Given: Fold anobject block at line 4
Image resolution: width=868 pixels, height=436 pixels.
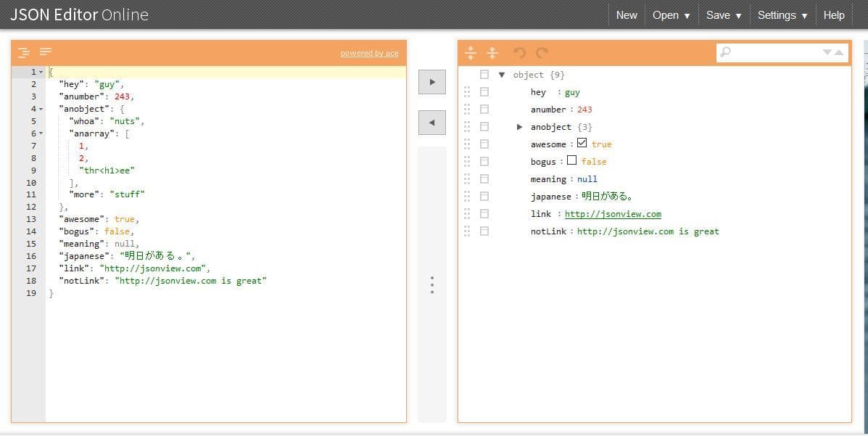Looking at the screenshot, I should click(41, 109).
